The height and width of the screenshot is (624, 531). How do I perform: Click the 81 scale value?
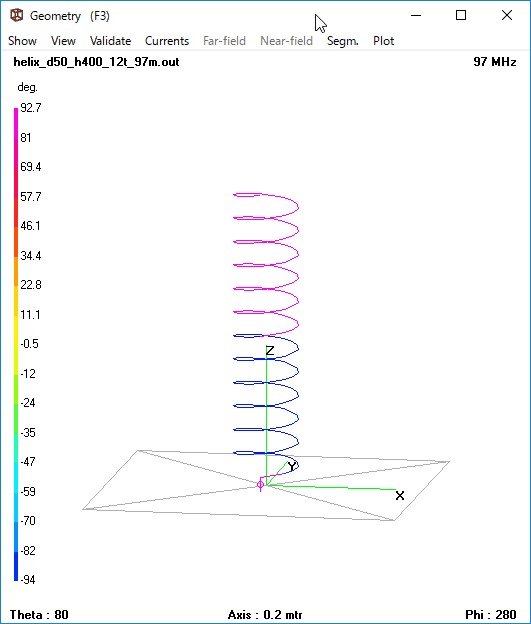(x=26, y=138)
